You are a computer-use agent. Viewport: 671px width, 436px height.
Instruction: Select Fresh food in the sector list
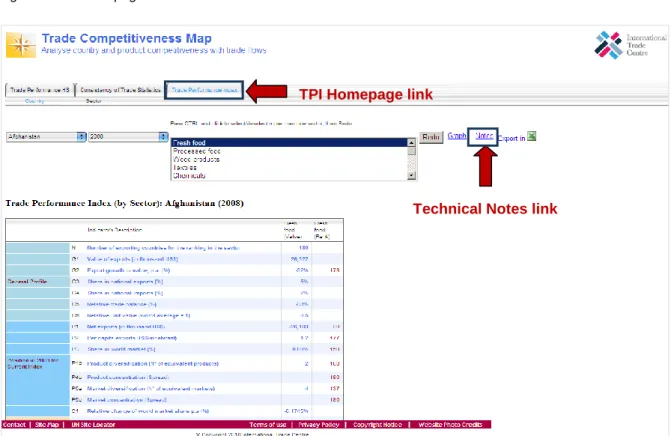[x=290, y=142]
